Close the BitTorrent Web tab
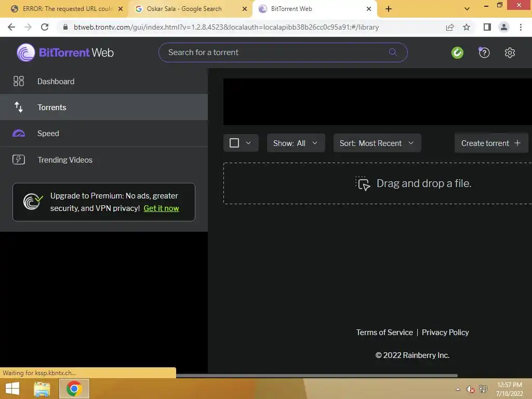The height and width of the screenshot is (399, 532). point(369,9)
